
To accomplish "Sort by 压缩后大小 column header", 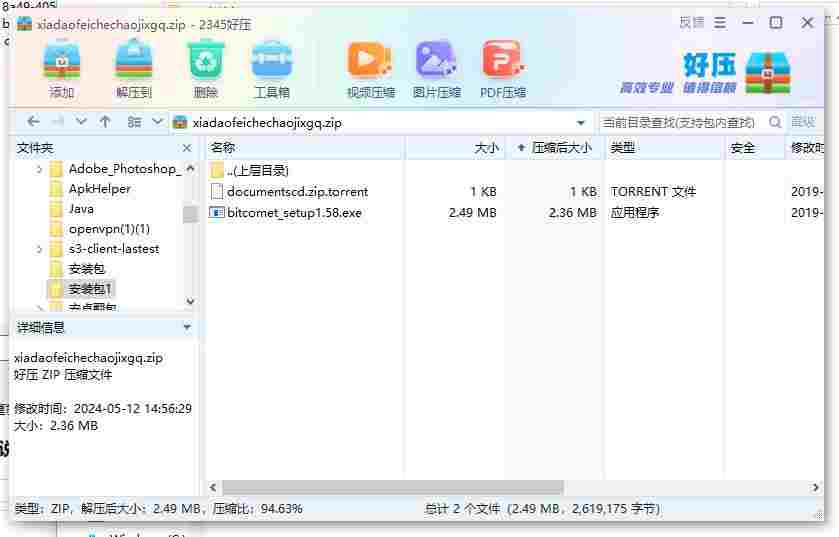I will coord(555,148).
